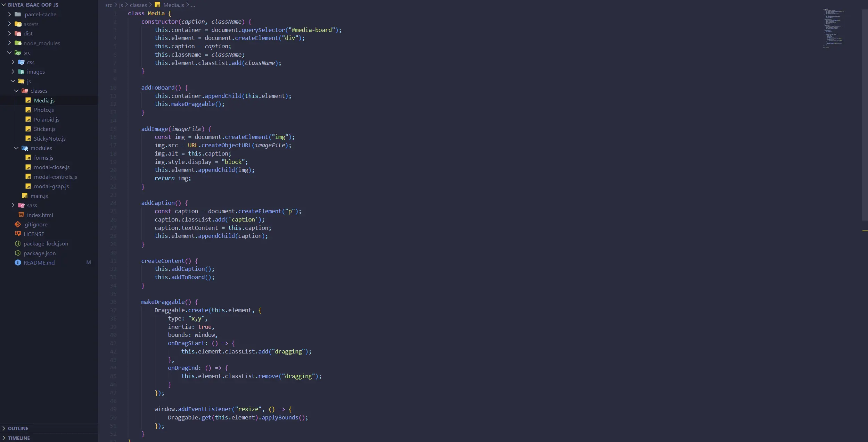The height and width of the screenshot is (442, 868).
Task: Click the LICENSE file icon
Action: (18, 234)
